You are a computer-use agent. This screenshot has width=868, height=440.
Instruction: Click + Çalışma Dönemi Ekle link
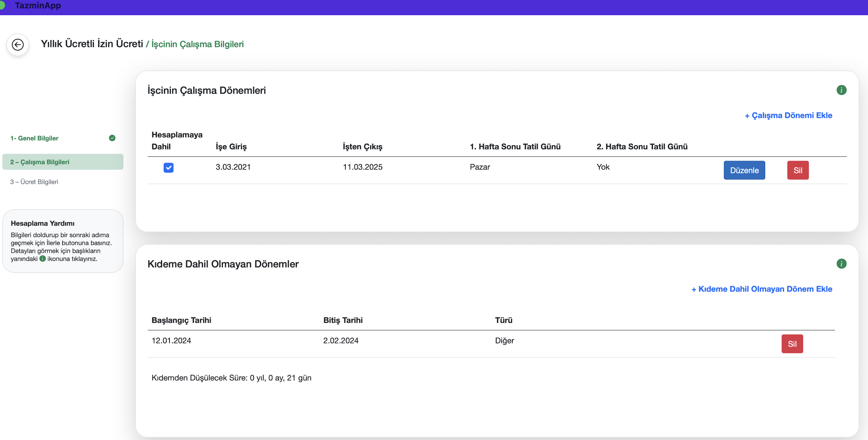point(788,116)
